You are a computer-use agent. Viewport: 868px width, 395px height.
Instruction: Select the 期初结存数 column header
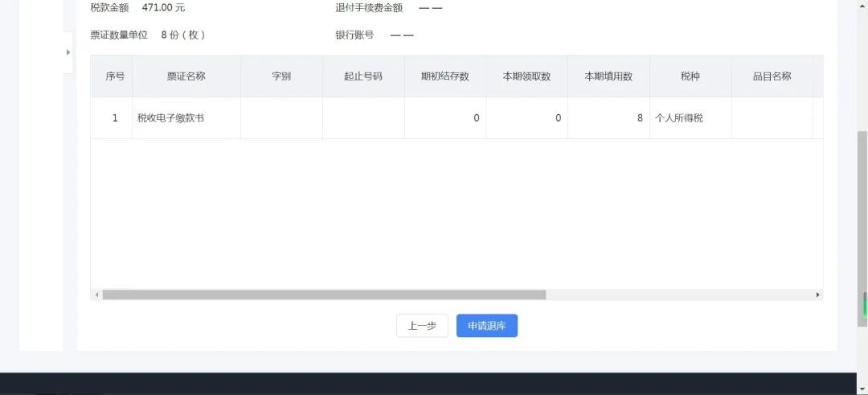(x=445, y=76)
